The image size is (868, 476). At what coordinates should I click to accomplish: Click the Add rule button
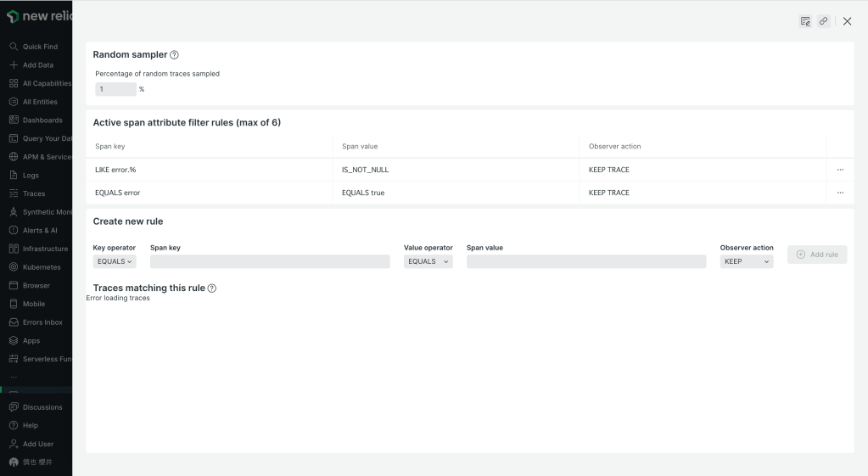click(816, 255)
